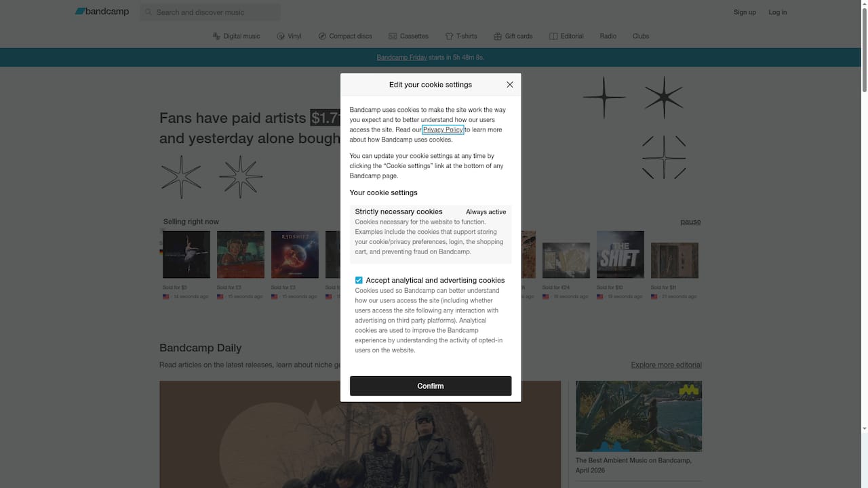Open the Privacy Policy link
The height and width of the screenshot is (488, 868).
[x=443, y=129]
